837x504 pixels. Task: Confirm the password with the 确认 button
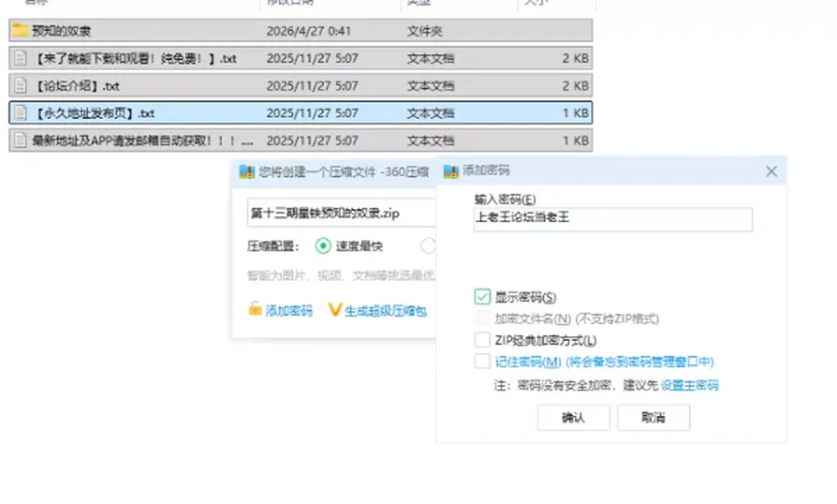574,418
